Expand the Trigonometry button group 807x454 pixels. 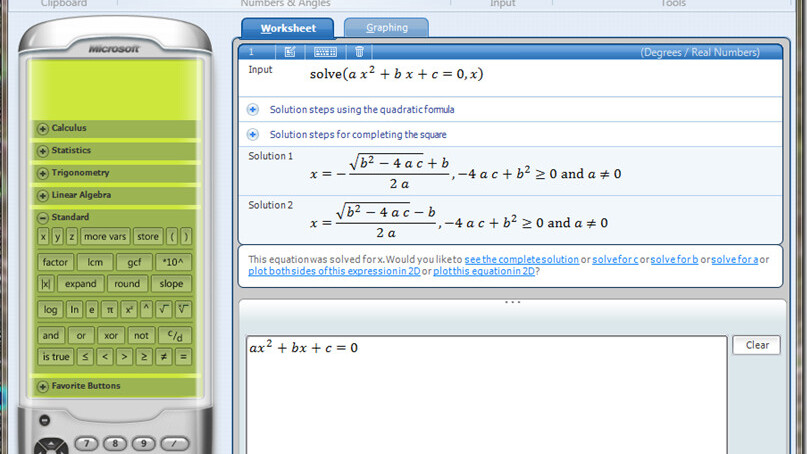[43, 173]
